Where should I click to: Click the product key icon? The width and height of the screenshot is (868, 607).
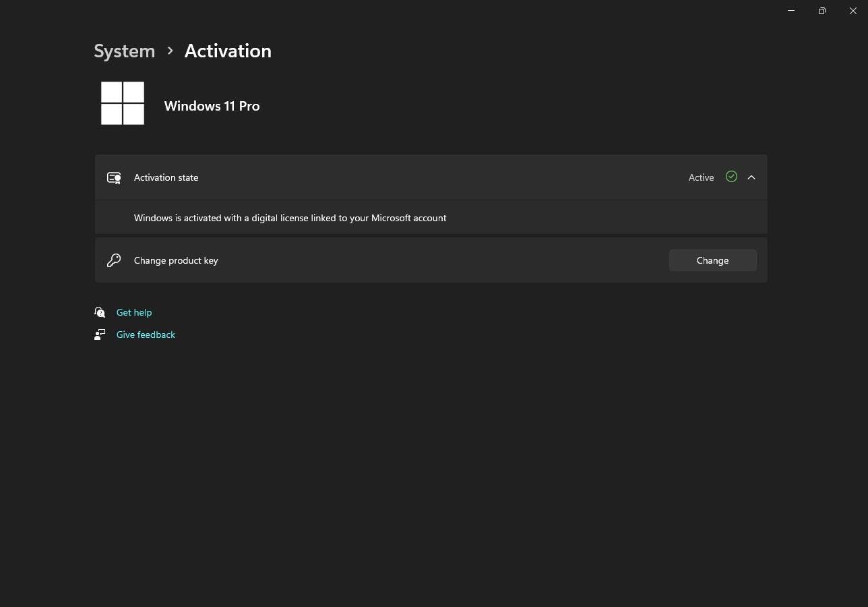point(114,260)
